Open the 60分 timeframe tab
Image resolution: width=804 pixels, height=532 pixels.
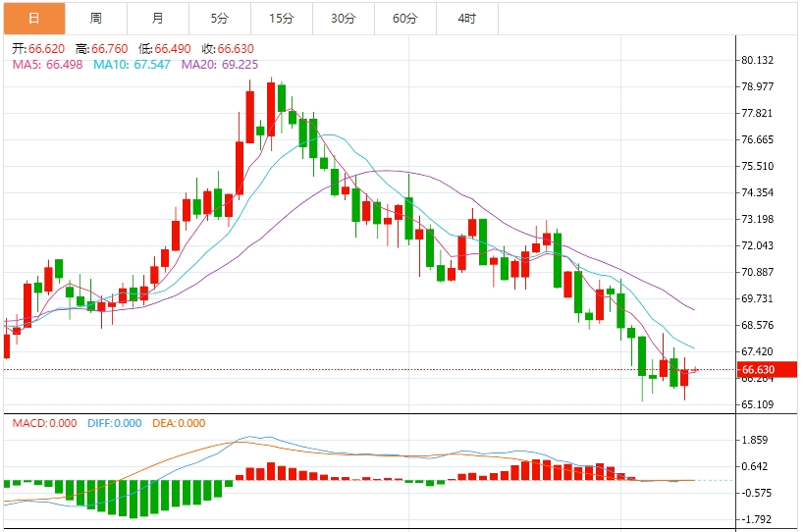pyautogui.click(x=405, y=19)
